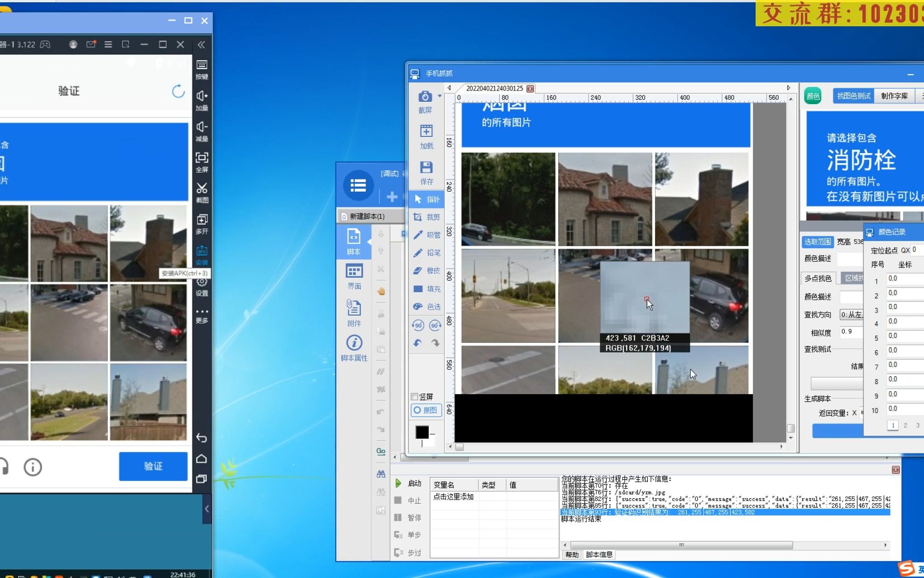Open the 附件 attachments panel
This screenshot has height=578, width=924.
coord(354,313)
